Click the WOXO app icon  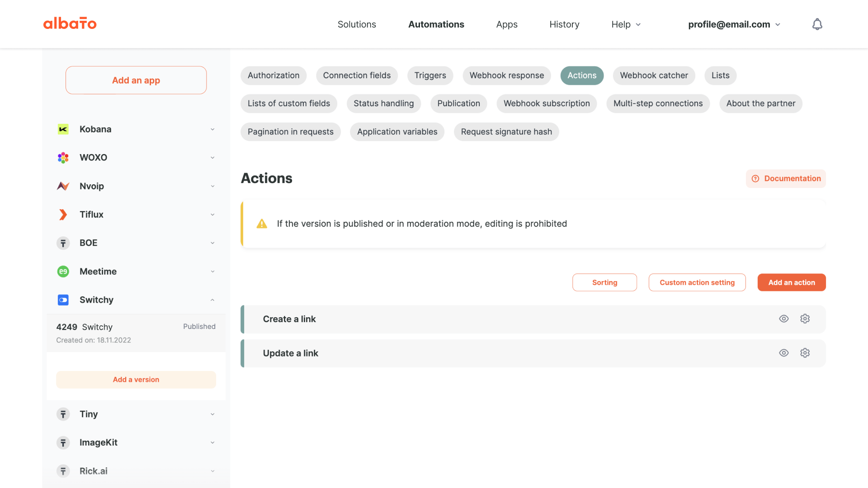click(x=63, y=158)
